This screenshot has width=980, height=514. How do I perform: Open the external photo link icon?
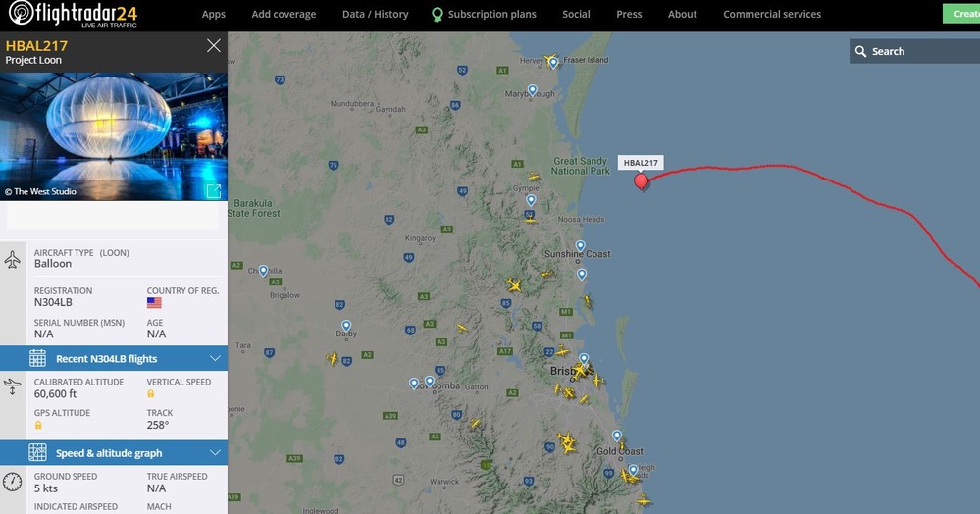pos(214,191)
